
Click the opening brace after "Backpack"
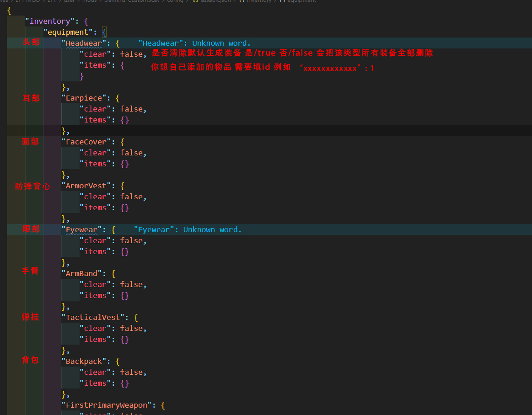coord(118,362)
